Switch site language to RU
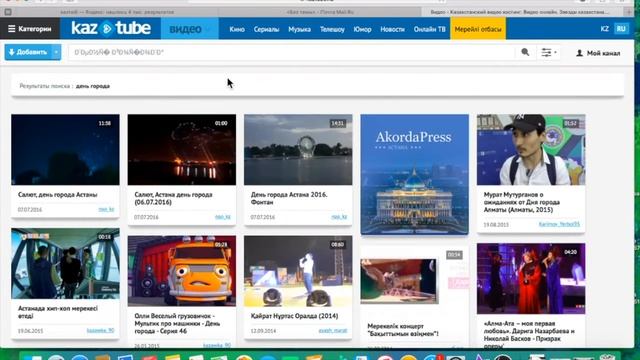Viewport: 640px width, 360px height. pos(621,29)
